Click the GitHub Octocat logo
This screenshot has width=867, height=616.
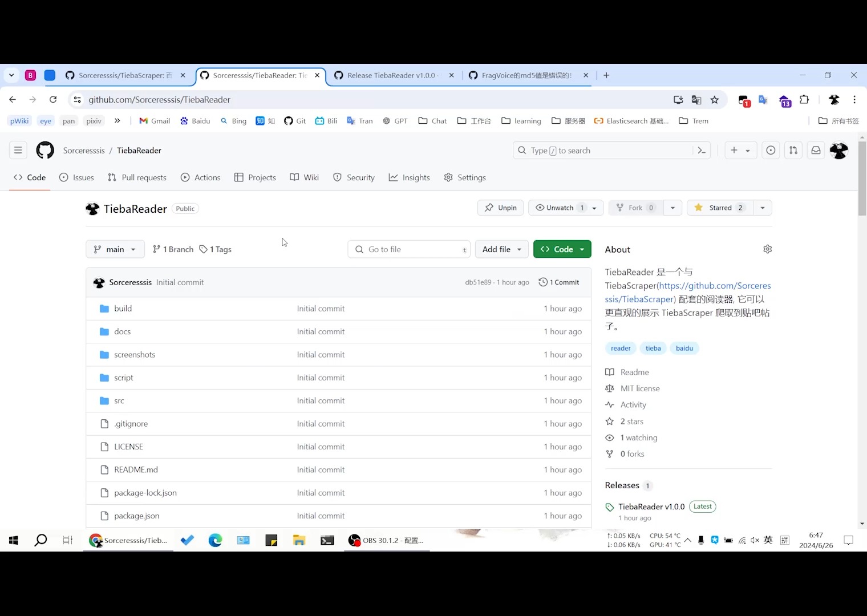(45, 151)
